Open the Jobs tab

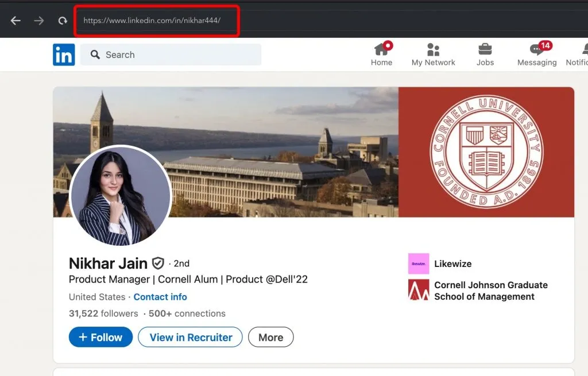tap(485, 55)
